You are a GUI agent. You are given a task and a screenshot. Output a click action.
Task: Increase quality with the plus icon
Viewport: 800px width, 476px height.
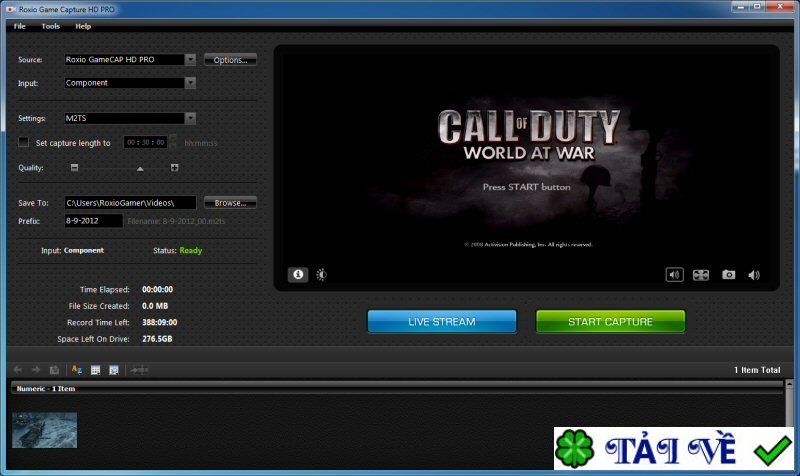click(174, 167)
